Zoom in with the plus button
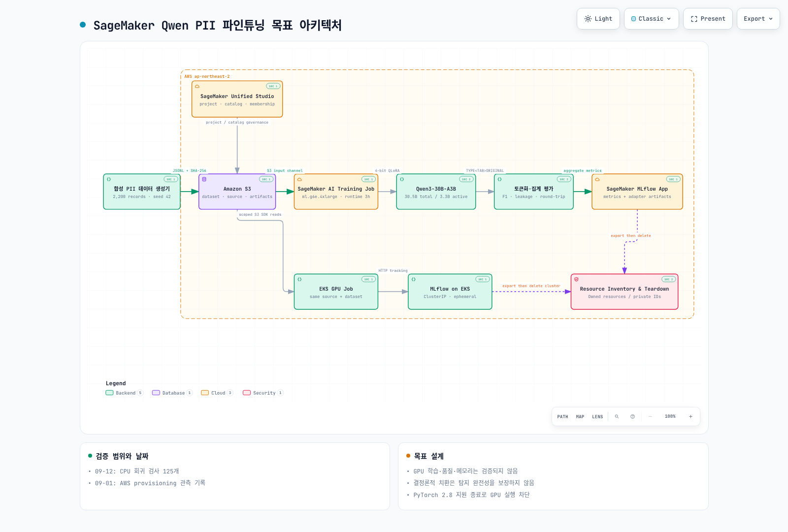 pos(690,417)
